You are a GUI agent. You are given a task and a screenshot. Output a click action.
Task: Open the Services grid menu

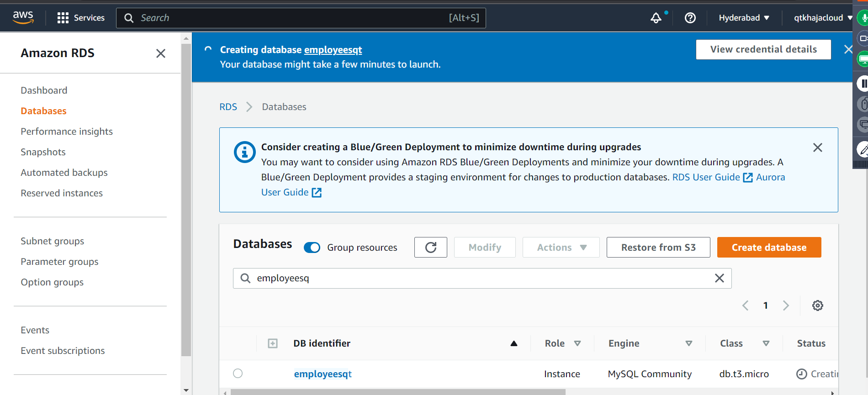81,18
